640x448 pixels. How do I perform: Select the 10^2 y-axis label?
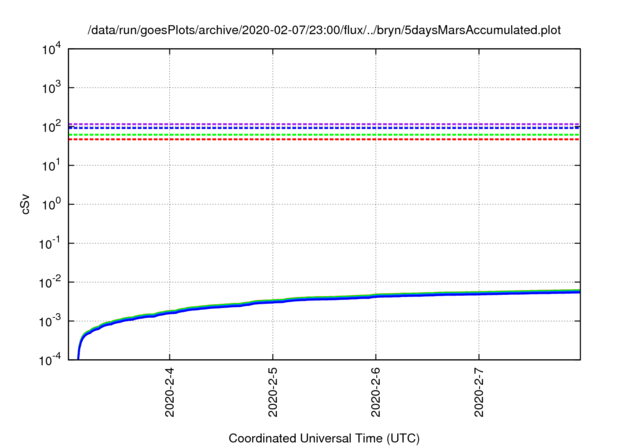point(52,126)
